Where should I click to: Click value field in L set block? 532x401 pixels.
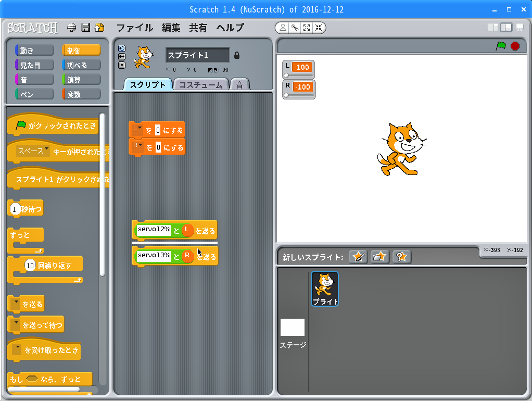tap(158, 130)
